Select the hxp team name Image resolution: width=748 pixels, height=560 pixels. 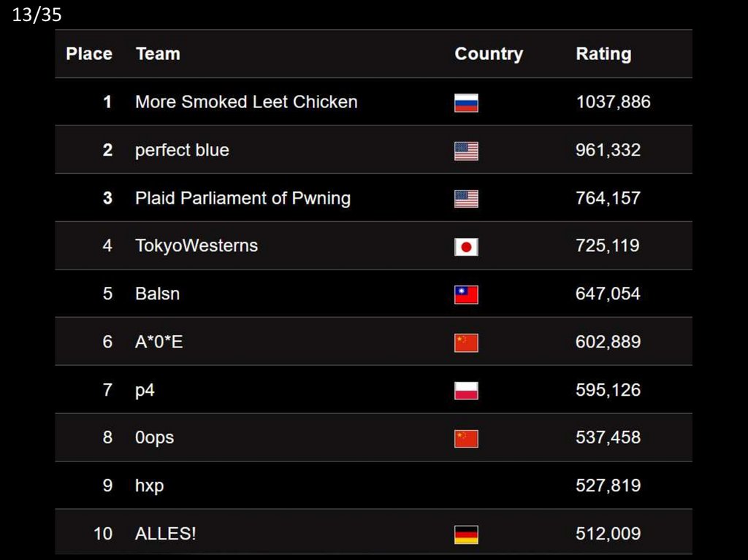tap(149, 486)
